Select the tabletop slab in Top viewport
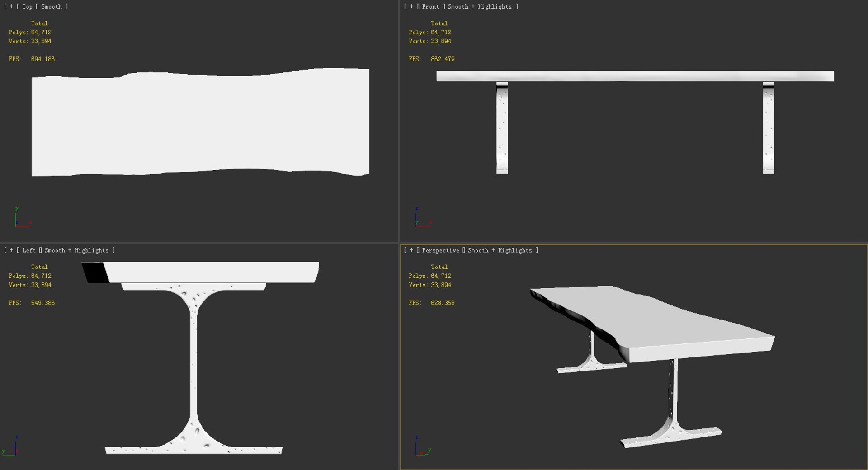This screenshot has height=470, width=868. [x=200, y=122]
